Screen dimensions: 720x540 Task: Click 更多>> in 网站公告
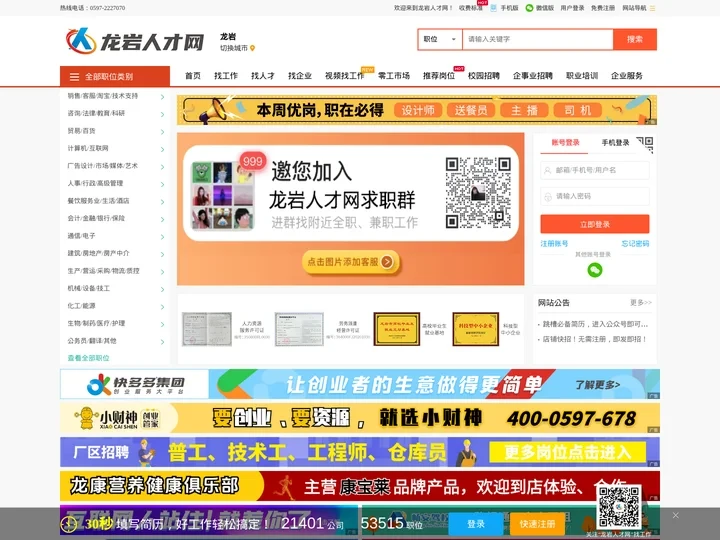[x=641, y=303]
